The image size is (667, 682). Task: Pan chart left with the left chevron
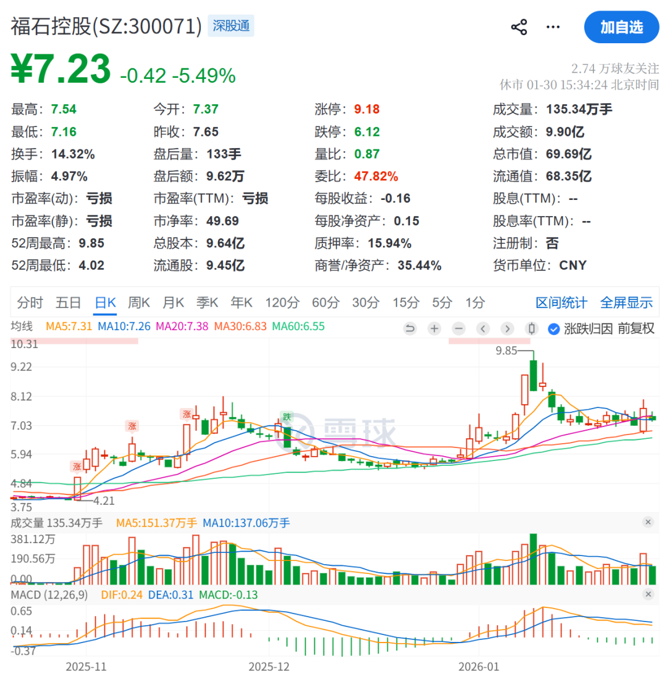click(483, 328)
